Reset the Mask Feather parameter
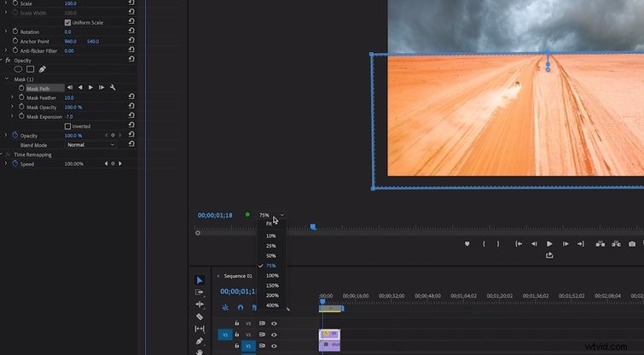Image resolution: width=644 pixels, height=355 pixels. click(x=131, y=96)
